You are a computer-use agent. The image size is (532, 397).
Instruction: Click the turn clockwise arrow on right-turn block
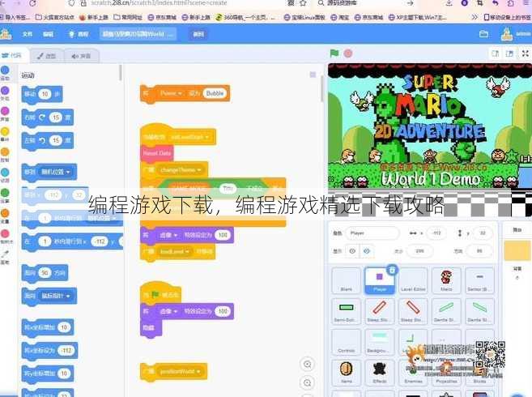click(42, 117)
